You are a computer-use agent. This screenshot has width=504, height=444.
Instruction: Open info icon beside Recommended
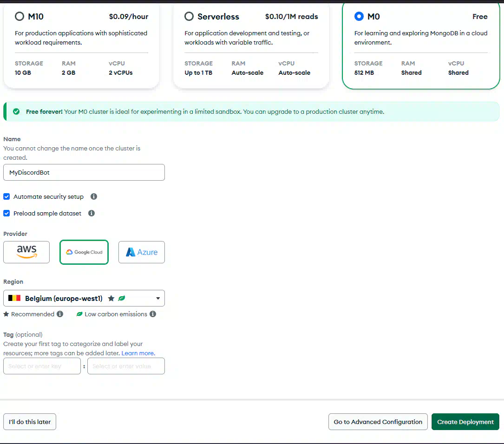pos(60,314)
